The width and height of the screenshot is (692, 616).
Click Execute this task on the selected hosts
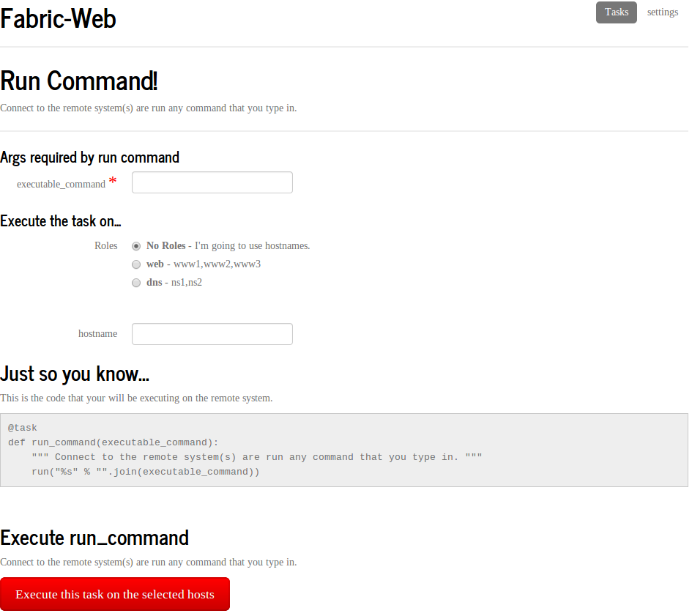[x=115, y=594]
